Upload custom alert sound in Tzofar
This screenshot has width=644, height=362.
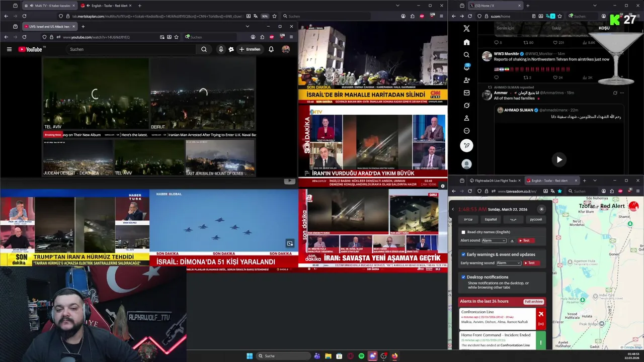[x=512, y=241]
